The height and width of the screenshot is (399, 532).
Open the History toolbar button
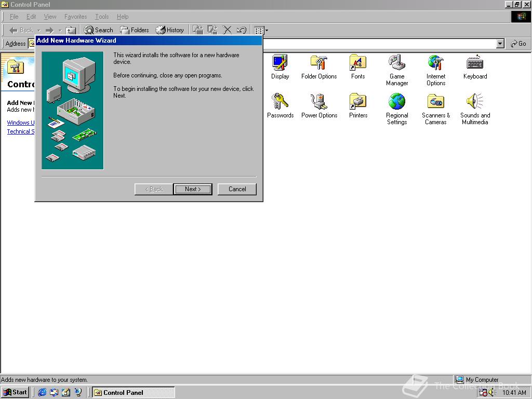[170, 30]
